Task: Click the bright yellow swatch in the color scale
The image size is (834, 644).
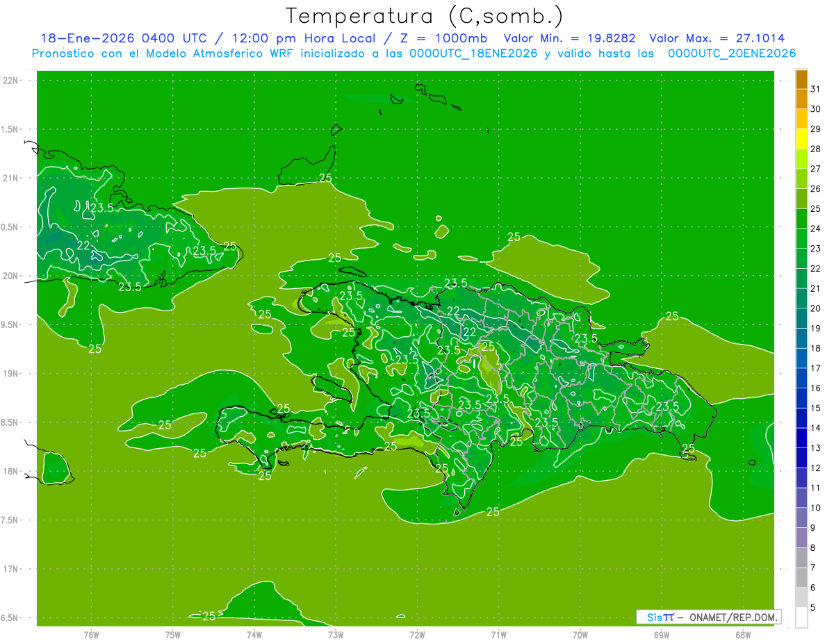Action: 801,139
